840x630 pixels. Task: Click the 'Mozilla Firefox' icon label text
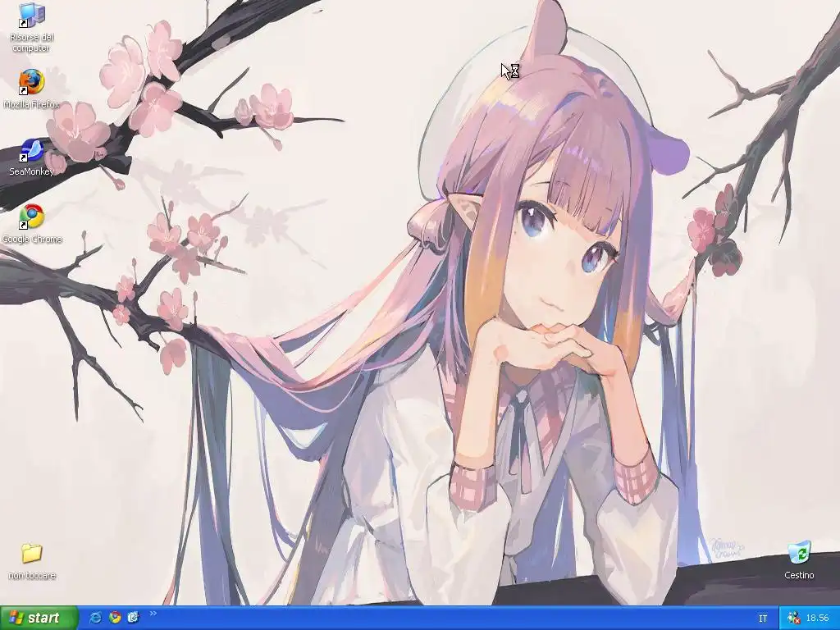(32, 104)
